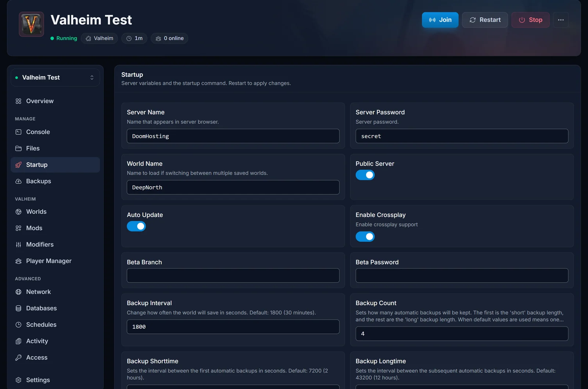Click the Enable crossplay support description
Viewport: 588px width, 389px height.
tap(387, 224)
